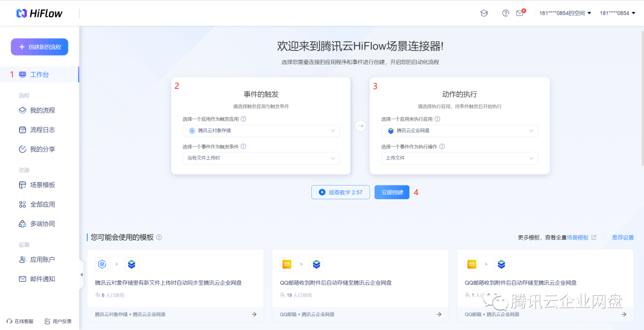
Task: Open the mail notifications icon
Action: click(520, 13)
